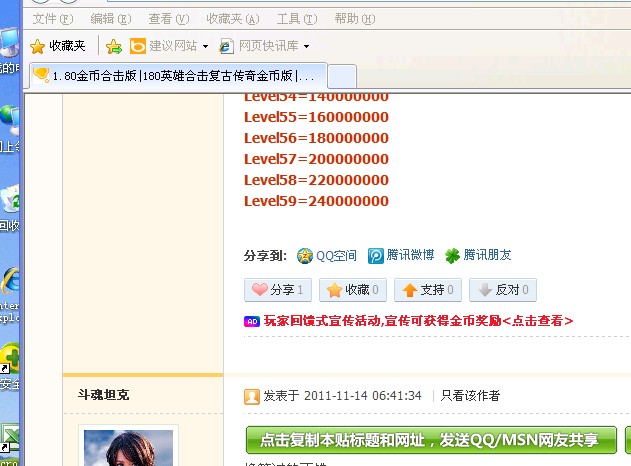Screen dimensions: 631x466
Task: Click the 腾讯微博 share icon
Action: click(375, 256)
